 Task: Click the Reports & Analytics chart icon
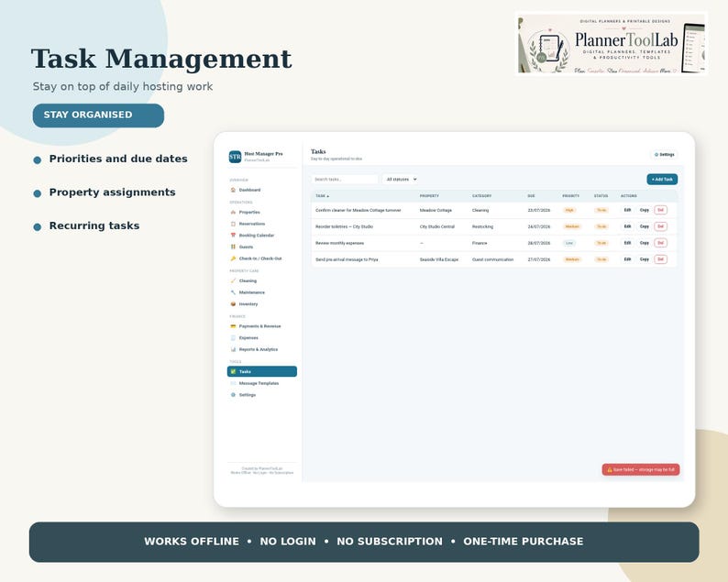pyautogui.click(x=233, y=349)
